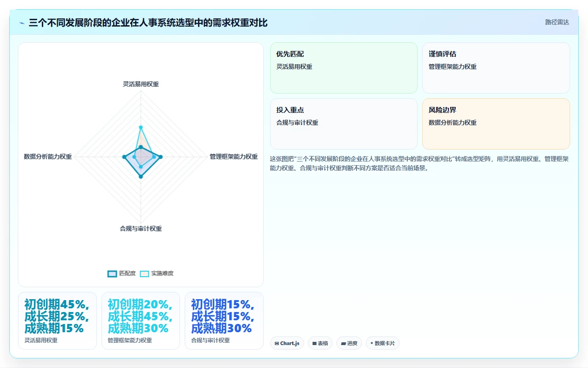The height and width of the screenshot is (368, 588).
Task: Open the 风险边界 card
Action: 496,124
